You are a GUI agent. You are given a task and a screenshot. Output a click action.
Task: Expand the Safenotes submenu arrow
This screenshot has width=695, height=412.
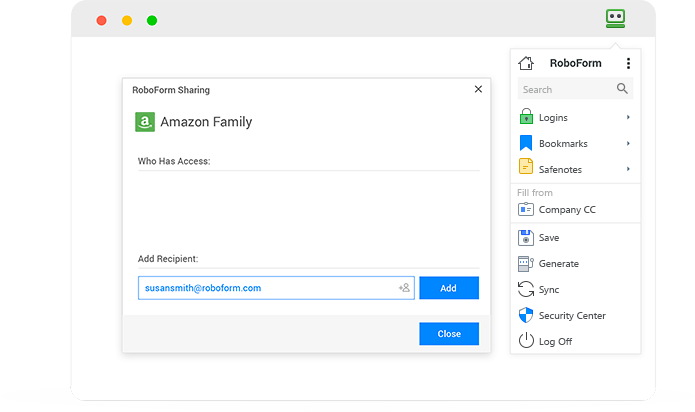[628, 169]
